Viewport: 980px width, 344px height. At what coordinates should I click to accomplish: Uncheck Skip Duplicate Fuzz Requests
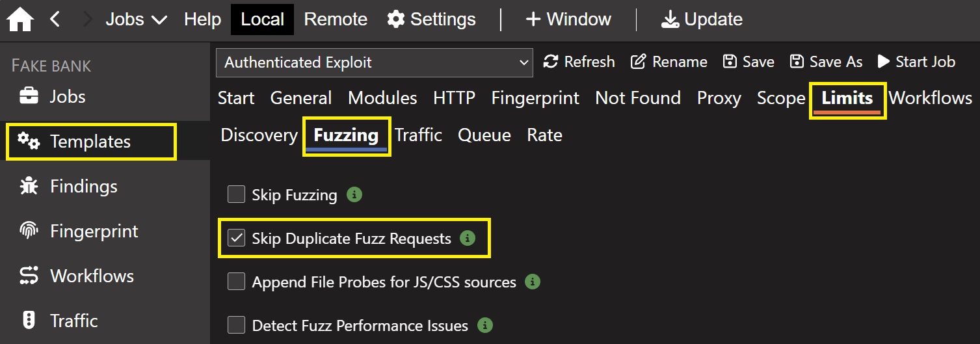[236, 239]
